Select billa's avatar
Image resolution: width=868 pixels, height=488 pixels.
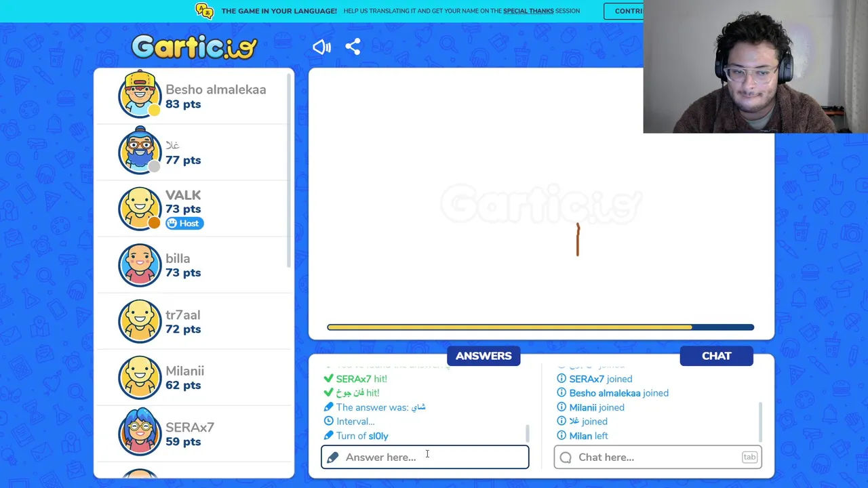point(140,265)
